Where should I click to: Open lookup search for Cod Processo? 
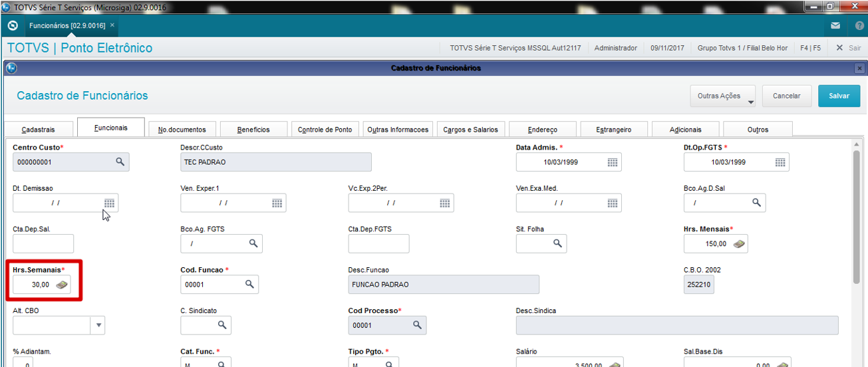click(417, 325)
